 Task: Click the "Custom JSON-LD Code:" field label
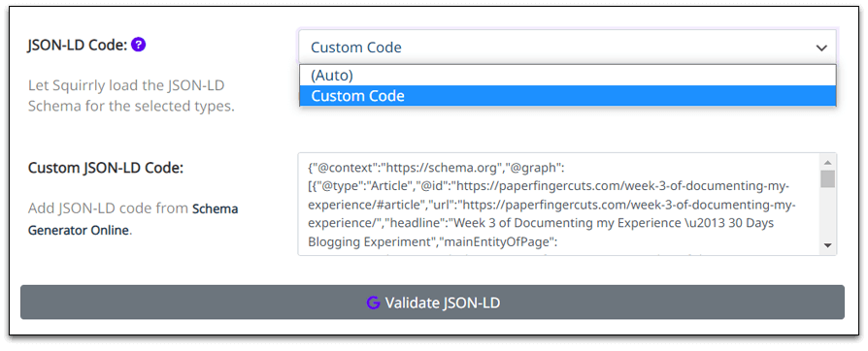(106, 168)
